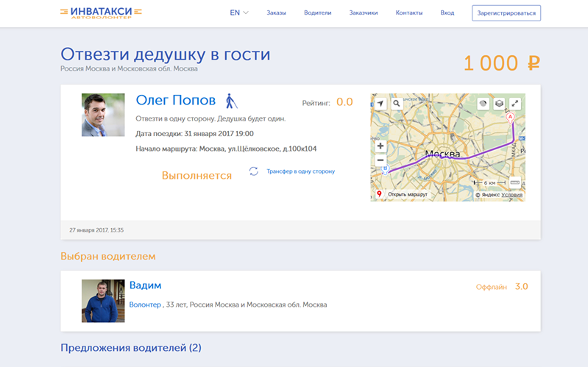Click the Зарегистрироваться button
Viewport: 588px width, 367px height.
(506, 13)
